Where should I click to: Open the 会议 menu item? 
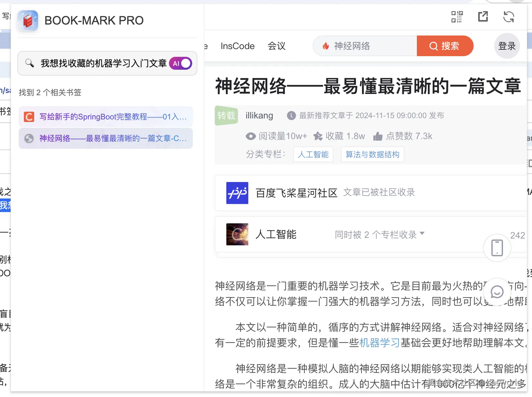276,46
